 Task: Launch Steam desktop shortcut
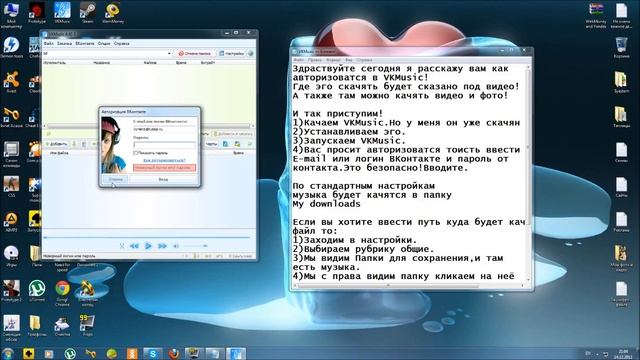(87, 12)
